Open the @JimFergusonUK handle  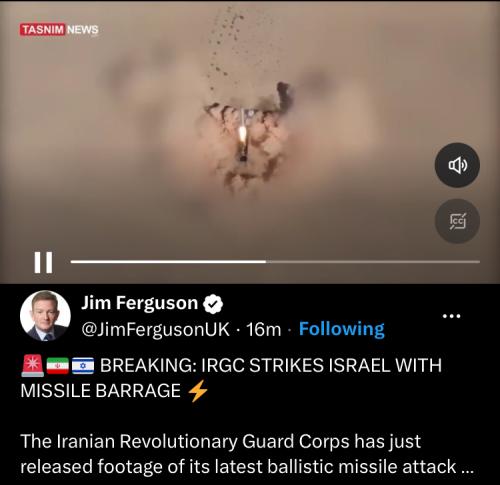coord(156,329)
